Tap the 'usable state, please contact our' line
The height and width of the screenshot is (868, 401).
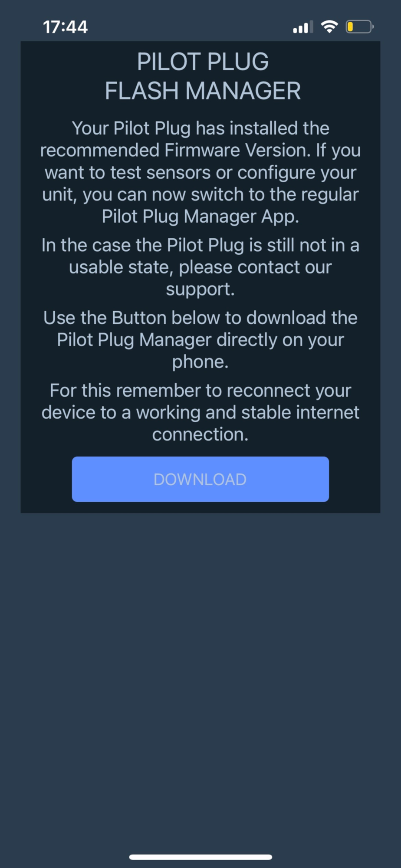(x=200, y=267)
